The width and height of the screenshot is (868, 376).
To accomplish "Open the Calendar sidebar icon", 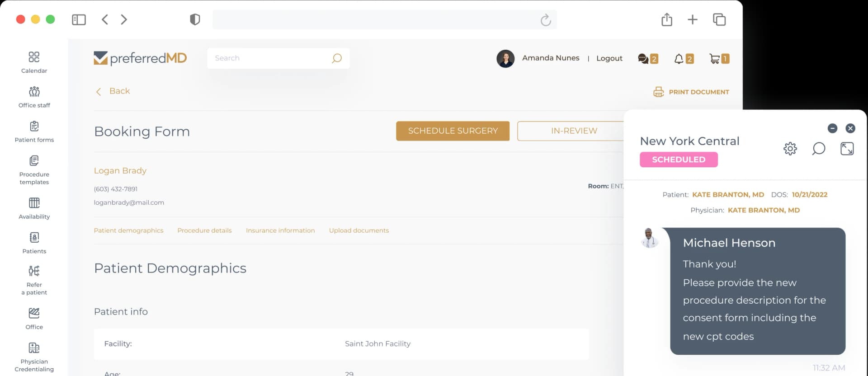I will (34, 57).
